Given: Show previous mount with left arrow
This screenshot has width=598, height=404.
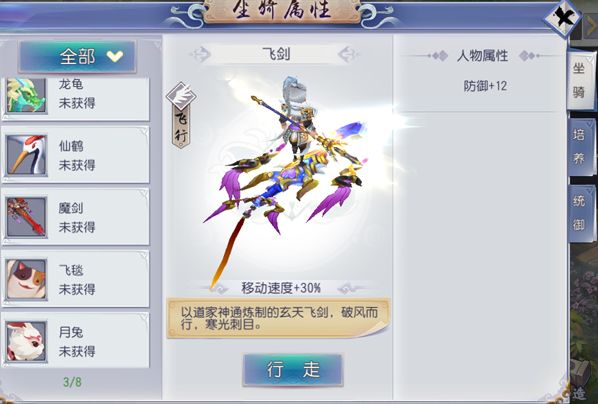Looking at the screenshot, I should coord(201,55).
